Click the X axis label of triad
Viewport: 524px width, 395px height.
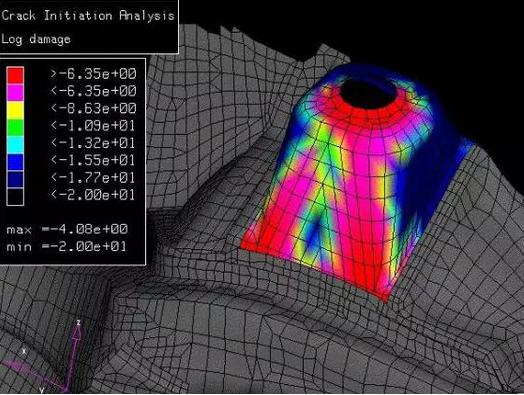pos(24,351)
